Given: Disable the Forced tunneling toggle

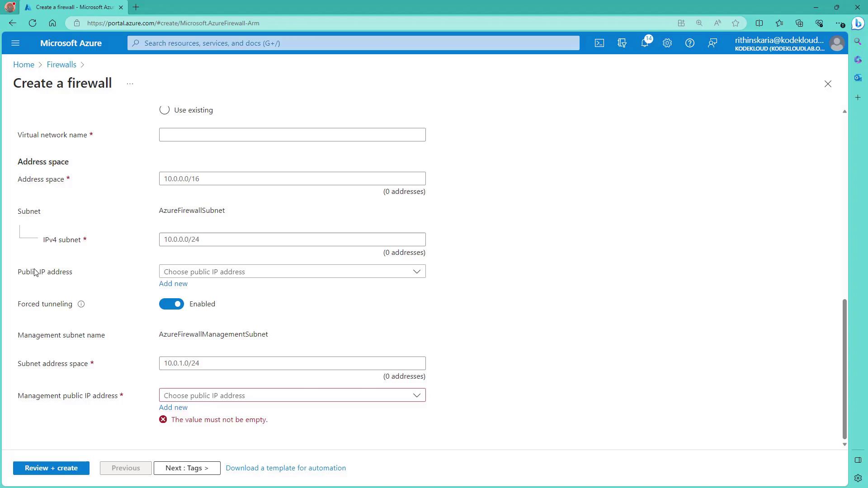Looking at the screenshot, I should pos(171,304).
